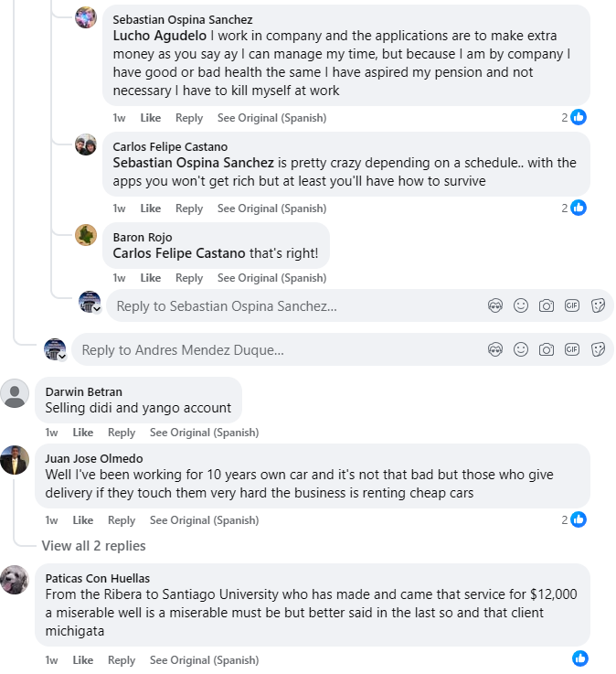Screen dimensions: 616x674
Task: Insert emoji in Sebastian Ospina Sanchez reply
Action: tap(521, 305)
